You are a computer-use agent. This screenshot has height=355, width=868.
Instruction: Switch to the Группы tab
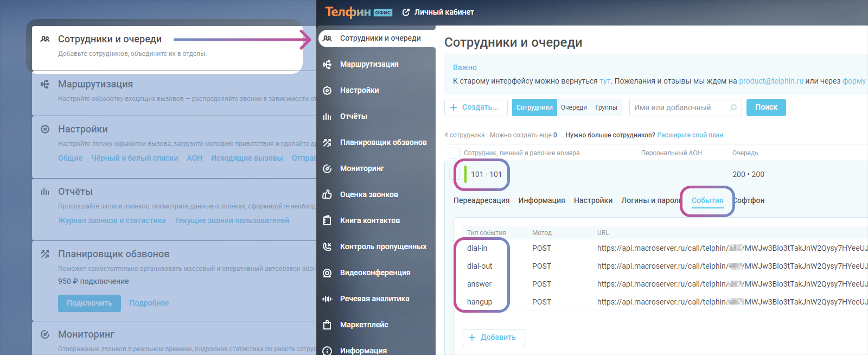coord(606,107)
